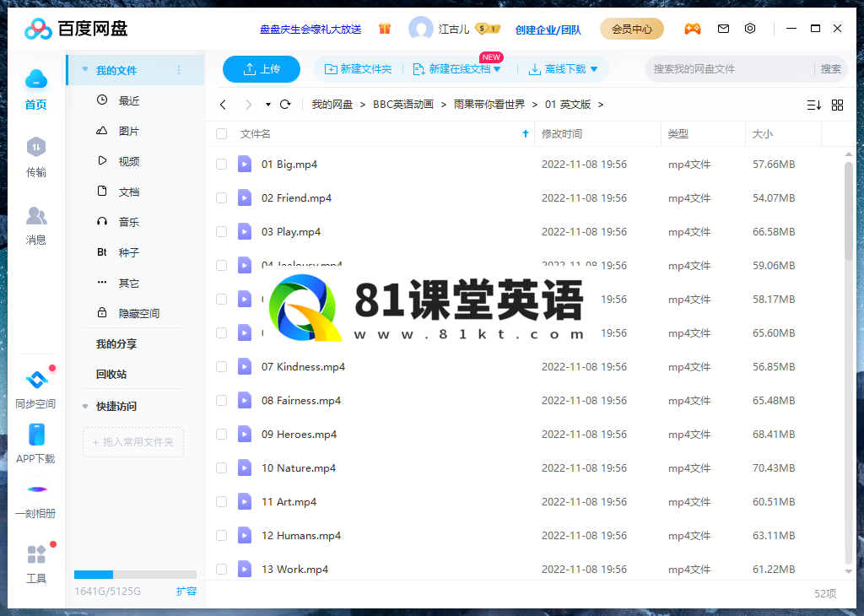Go to BBC英语动画 breadcrumb
This screenshot has height=616, width=864.
402,105
